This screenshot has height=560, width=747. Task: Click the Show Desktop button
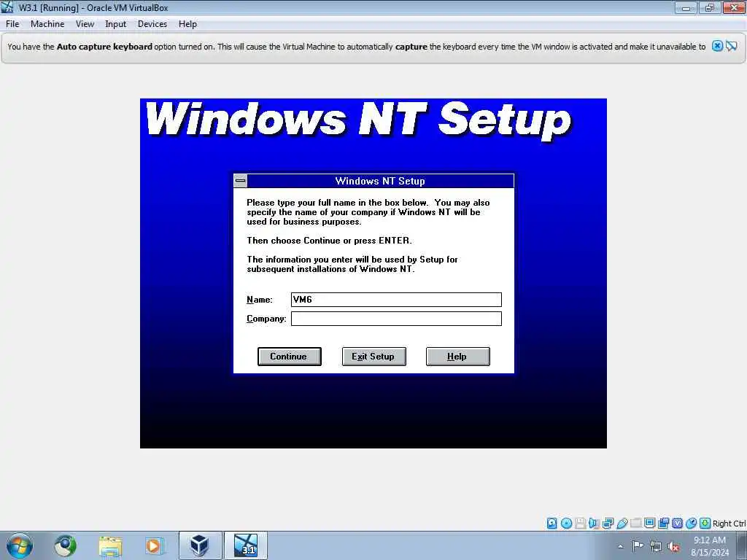pos(742,545)
